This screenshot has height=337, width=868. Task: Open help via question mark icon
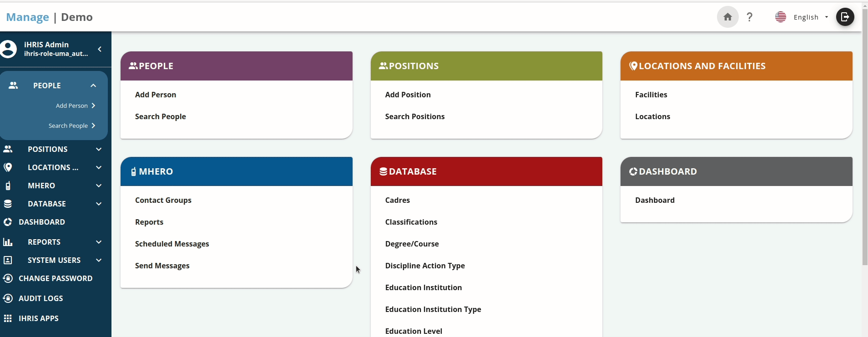coord(750,17)
